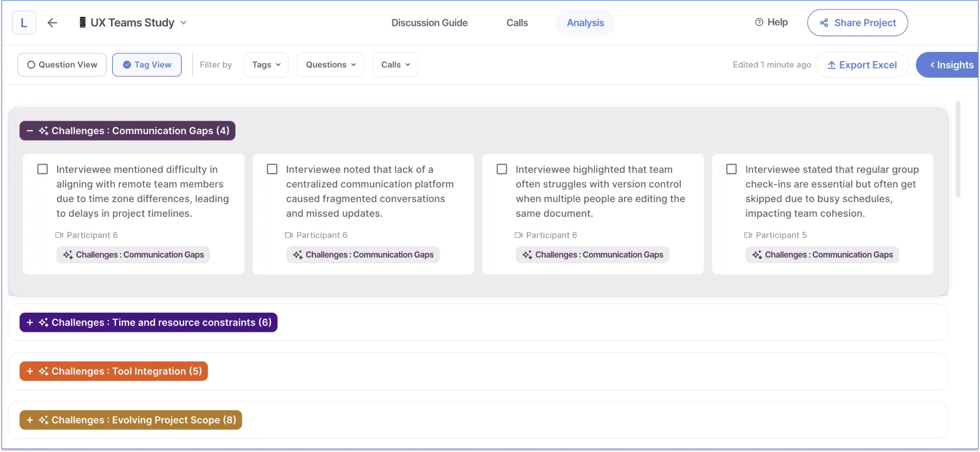This screenshot has height=452, width=980.
Task: Open the Tags filter dropdown
Action: (x=266, y=65)
